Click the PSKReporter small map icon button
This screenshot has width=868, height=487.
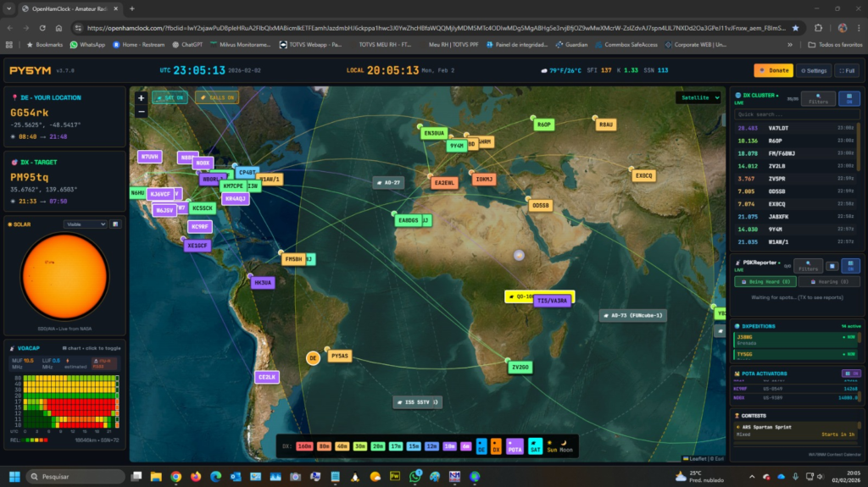[x=832, y=266]
